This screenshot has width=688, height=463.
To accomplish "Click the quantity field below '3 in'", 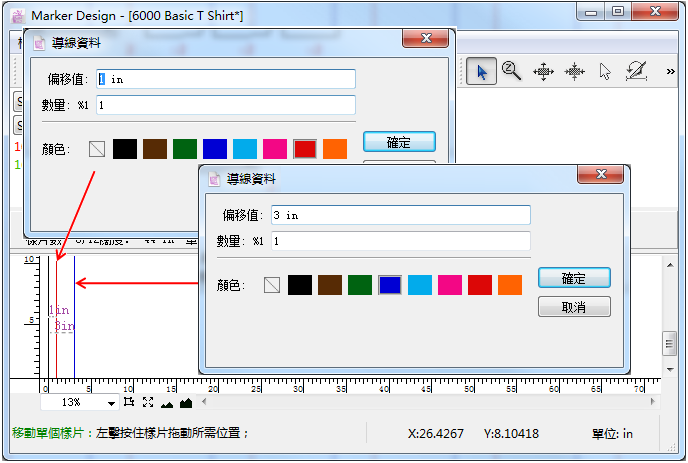I will 401,241.
